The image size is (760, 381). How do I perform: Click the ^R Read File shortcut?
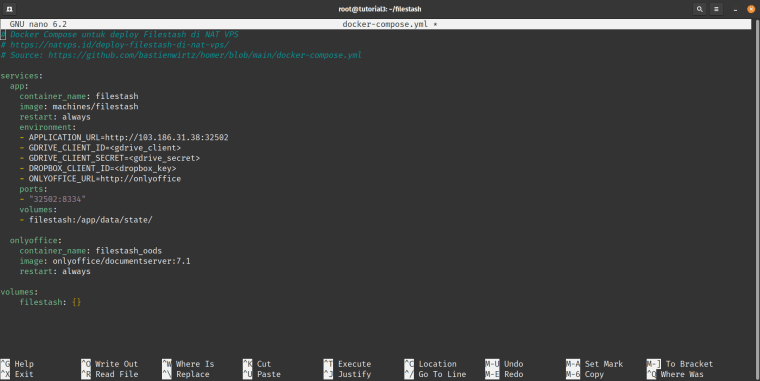click(110, 374)
